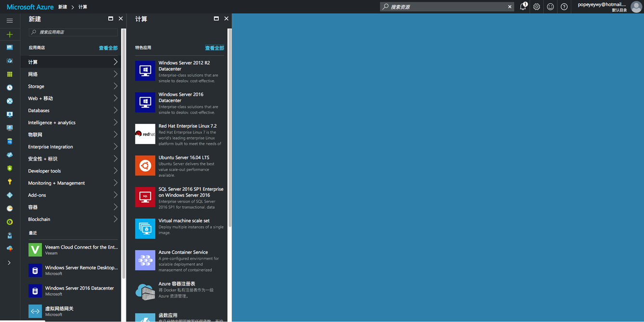Open portal settings gear icon

(x=537, y=7)
